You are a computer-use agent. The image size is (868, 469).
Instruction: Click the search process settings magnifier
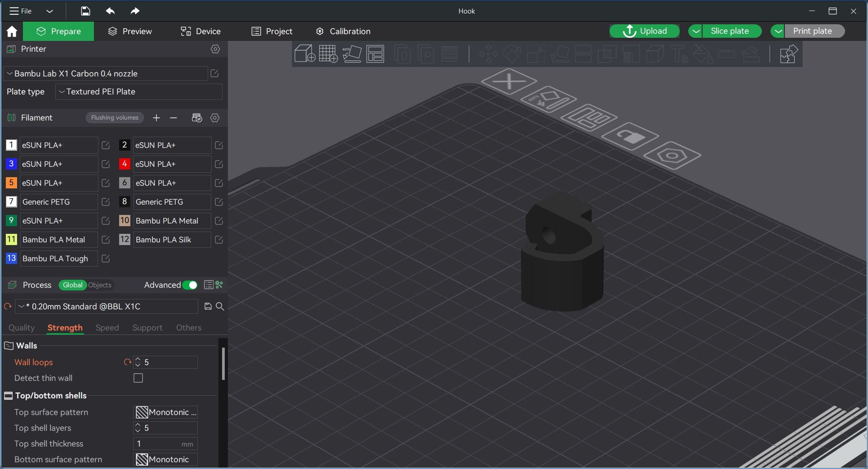pos(220,306)
